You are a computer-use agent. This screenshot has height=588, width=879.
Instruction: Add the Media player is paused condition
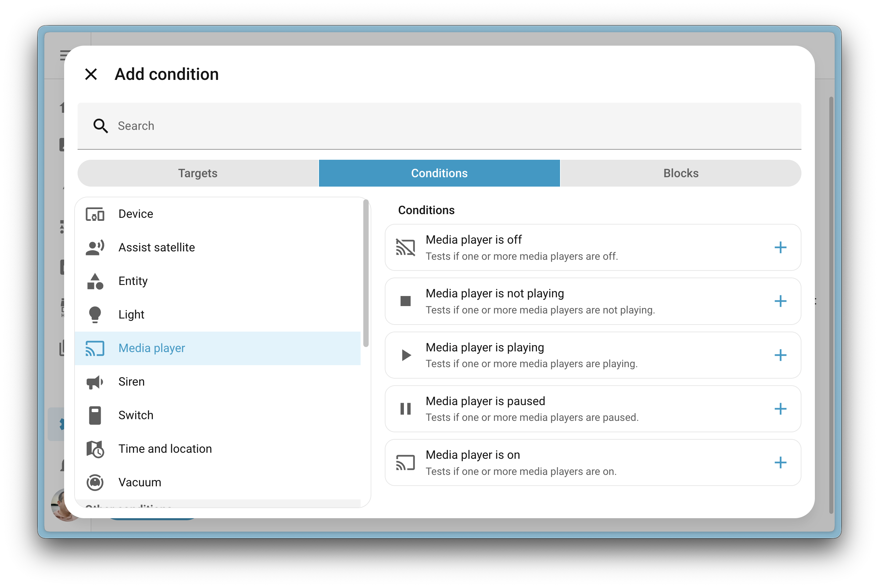(781, 409)
